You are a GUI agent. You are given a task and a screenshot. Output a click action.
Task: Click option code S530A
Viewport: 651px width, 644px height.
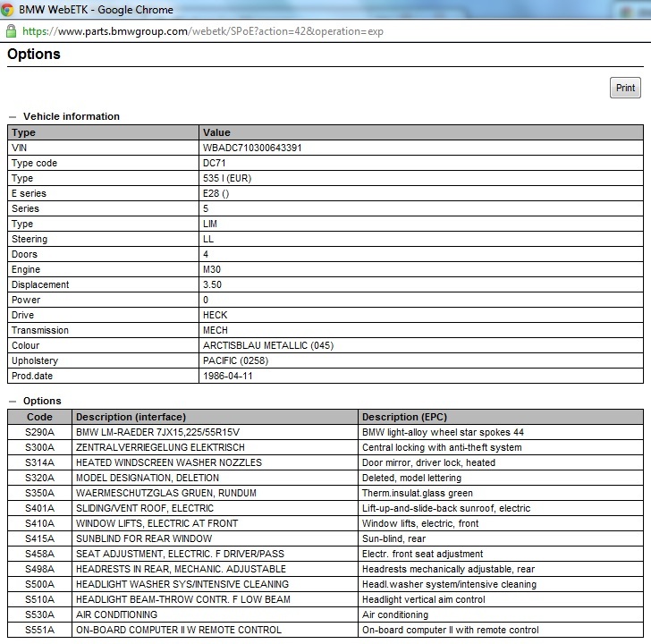coord(39,615)
